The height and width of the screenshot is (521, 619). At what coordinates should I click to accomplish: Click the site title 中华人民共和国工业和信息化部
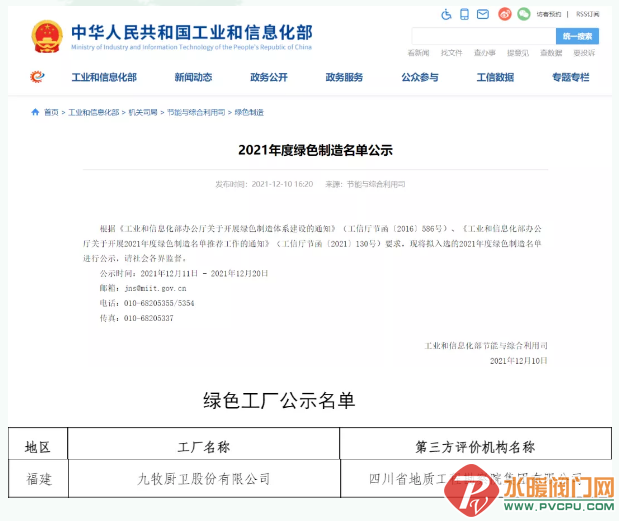tap(192, 32)
